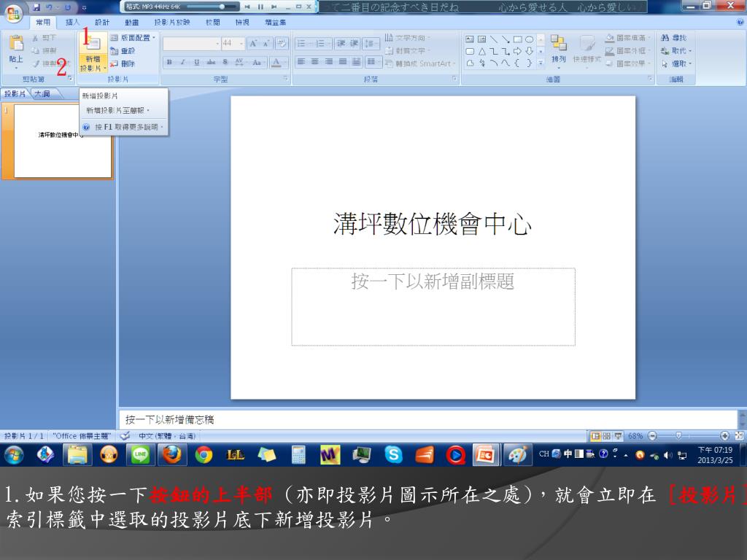Image resolution: width=747 pixels, height=560 pixels.
Task: Center text in paragraph group
Action: coord(315,62)
